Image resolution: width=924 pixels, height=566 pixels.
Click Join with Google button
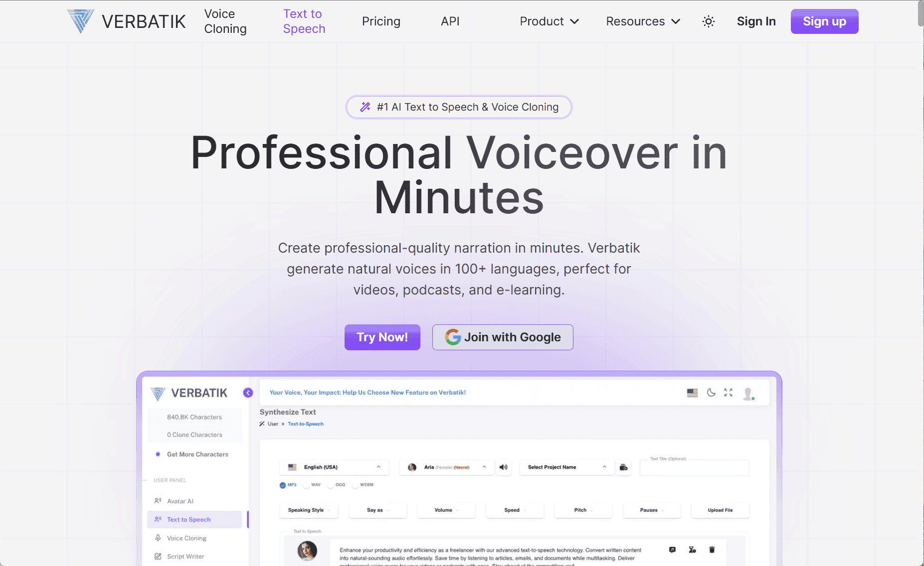[503, 337]
